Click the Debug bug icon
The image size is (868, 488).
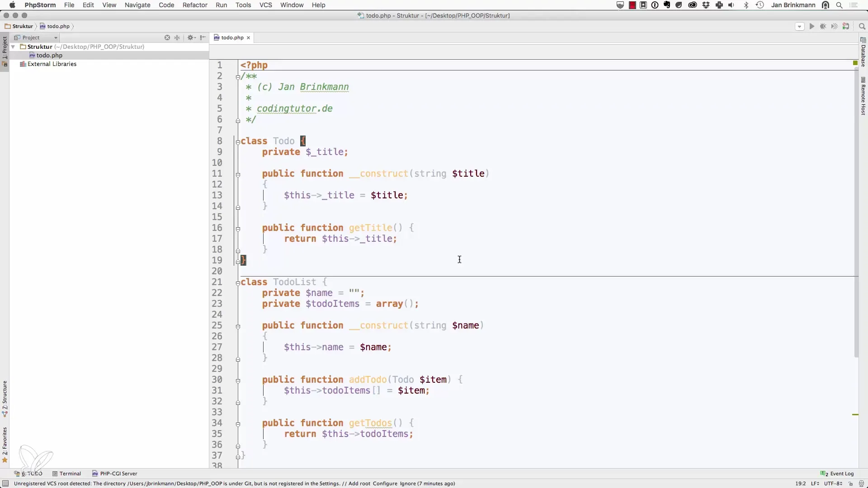823,27
